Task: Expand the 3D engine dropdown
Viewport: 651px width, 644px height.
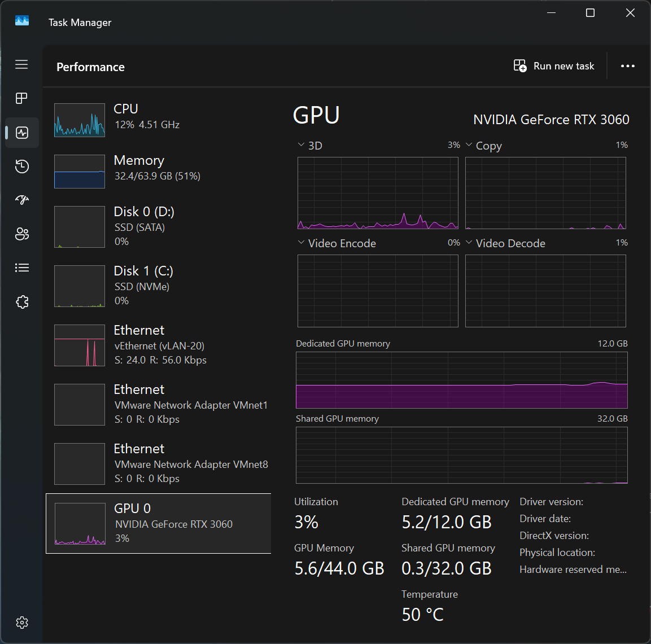Action: pyautogui.click(x=301, y=145)
